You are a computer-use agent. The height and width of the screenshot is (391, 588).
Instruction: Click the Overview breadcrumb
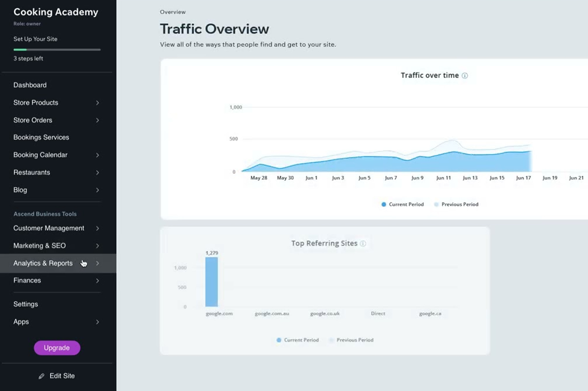pos(172,12)
